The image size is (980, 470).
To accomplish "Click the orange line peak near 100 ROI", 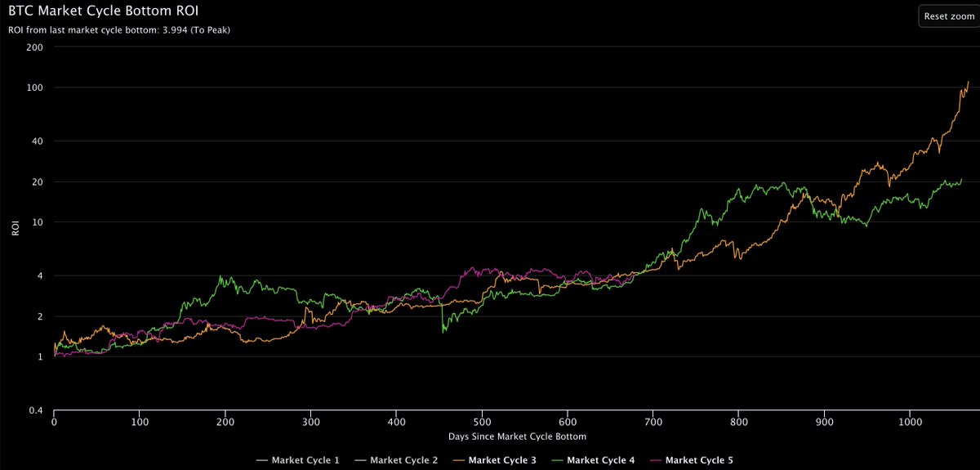I will (x=968, y=82).
